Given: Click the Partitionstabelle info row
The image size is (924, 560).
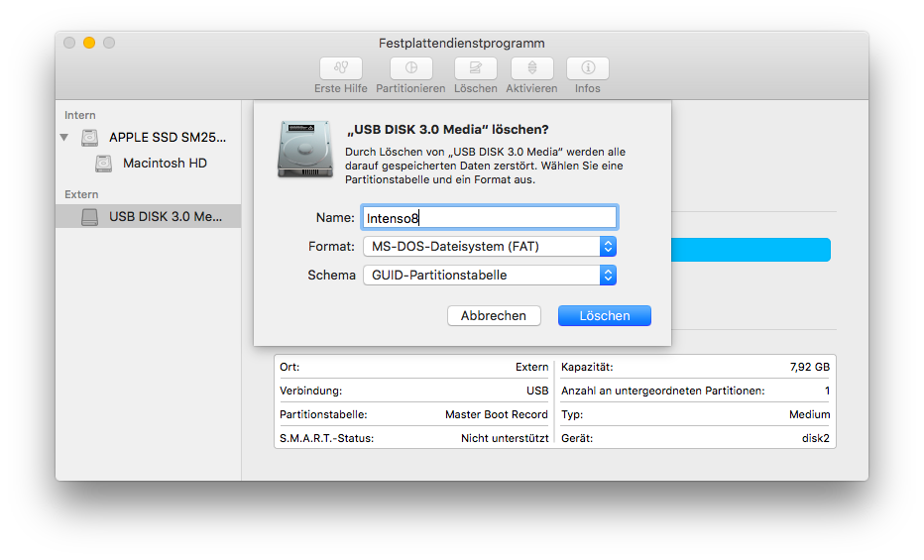Looking at the screenshot, I should 413,414.
